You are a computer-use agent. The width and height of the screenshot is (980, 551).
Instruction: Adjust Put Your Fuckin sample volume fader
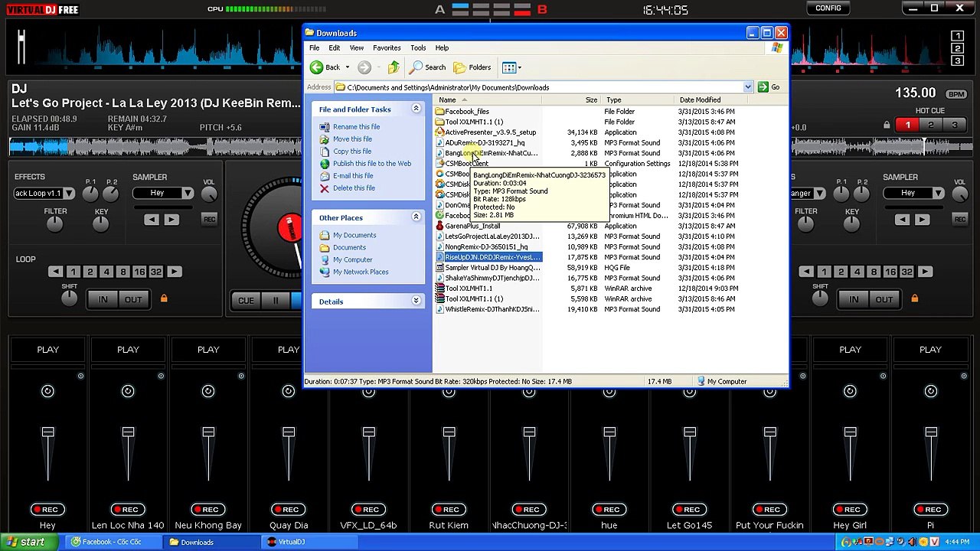coord(769,432)
